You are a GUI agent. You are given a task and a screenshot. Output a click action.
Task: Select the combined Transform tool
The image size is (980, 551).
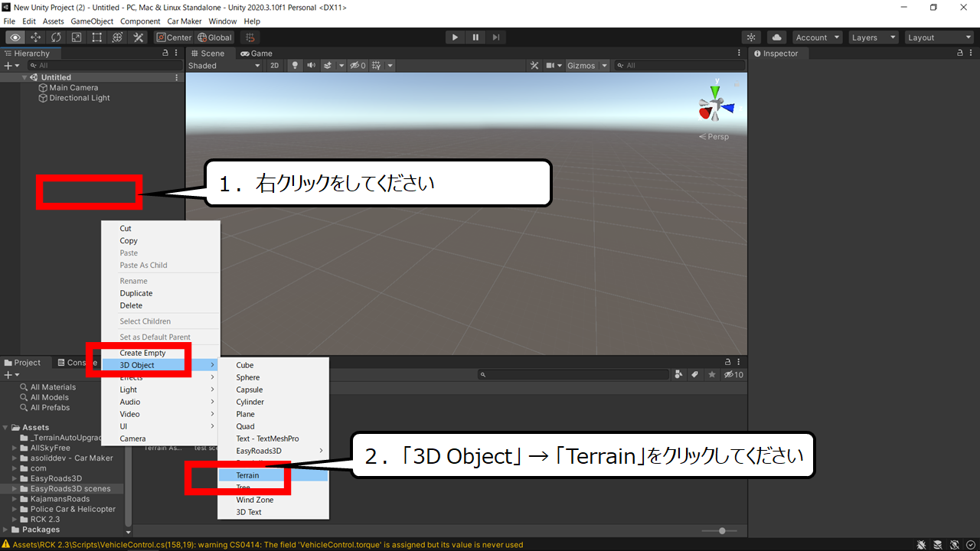pos(117,37)
